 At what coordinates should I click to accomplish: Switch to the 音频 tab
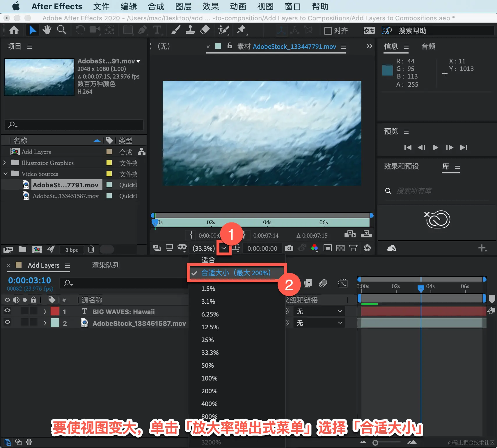click(428, 47)
